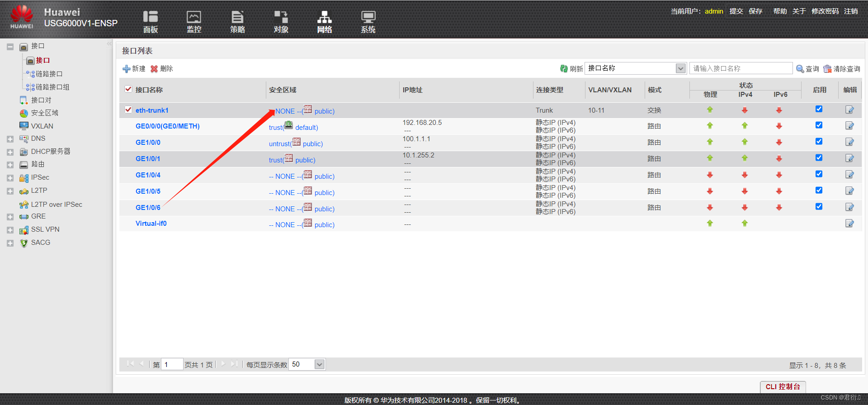Click the 新建 plus icon
Viewport: 868px width, 405px height.
coord(127,69)
